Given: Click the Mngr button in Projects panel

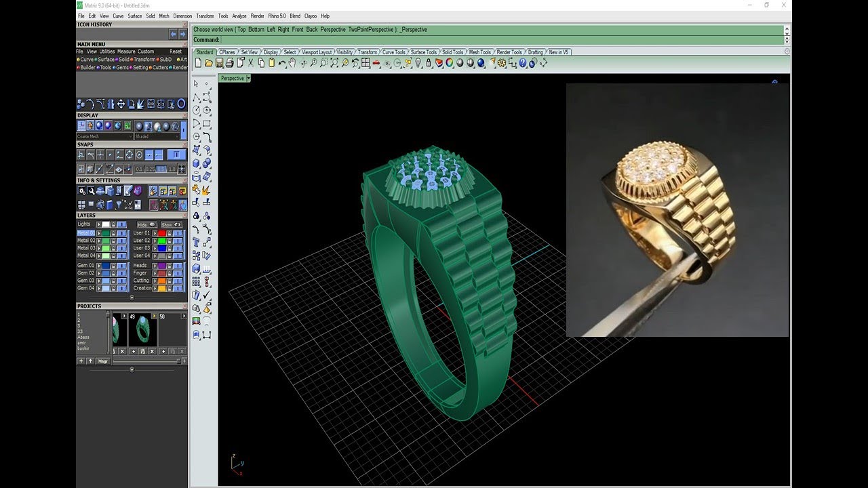Looking at the screenshot, I should 103,361.
